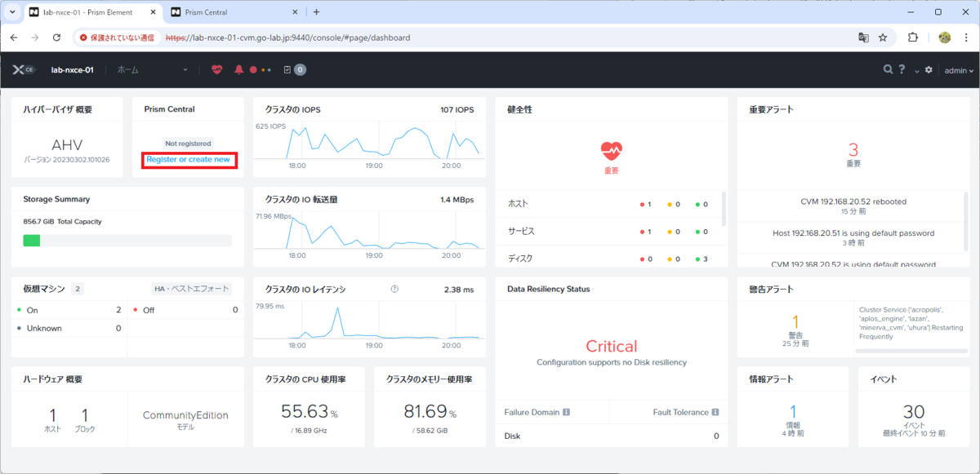Click the 1.4 MBps bandwidth value
The image size is (980, 474).
457,199
